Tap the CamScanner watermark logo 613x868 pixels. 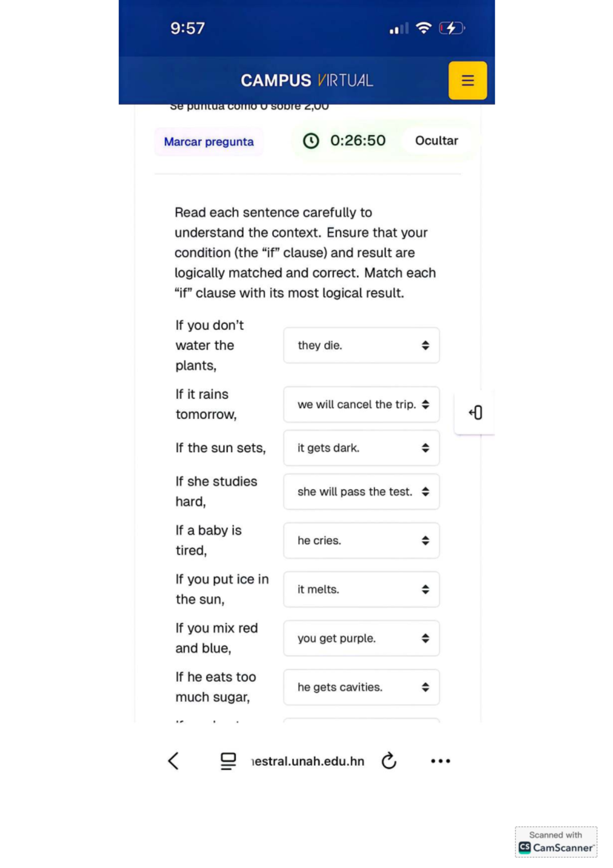tap(556, 842)
